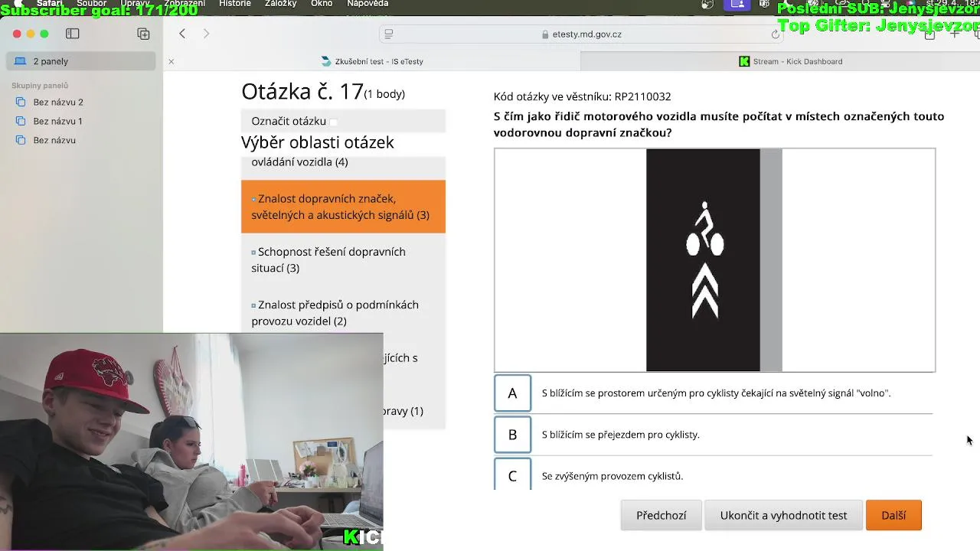Click the new tab group icon
The image size is (980, 551).
[143, 34]
